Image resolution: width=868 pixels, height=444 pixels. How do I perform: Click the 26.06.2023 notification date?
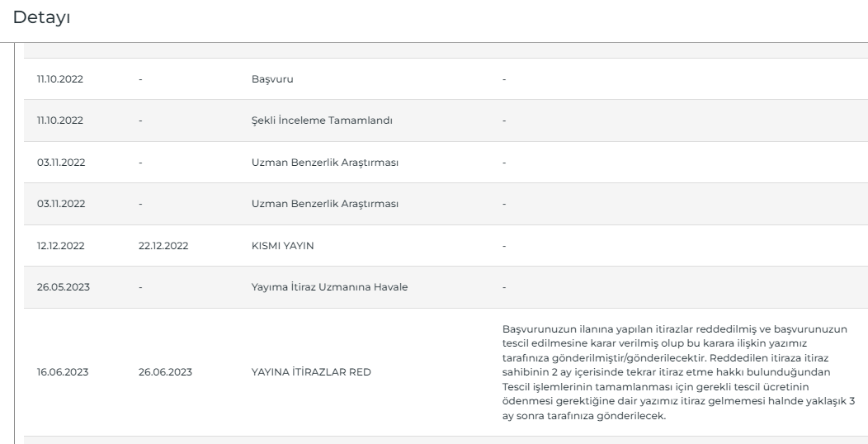[165, 372]
